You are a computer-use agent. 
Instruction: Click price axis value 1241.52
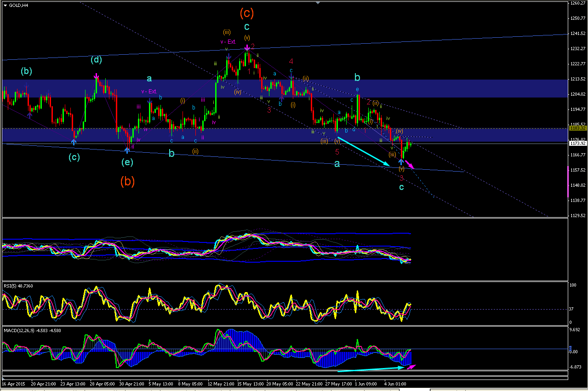pos(578,34)
